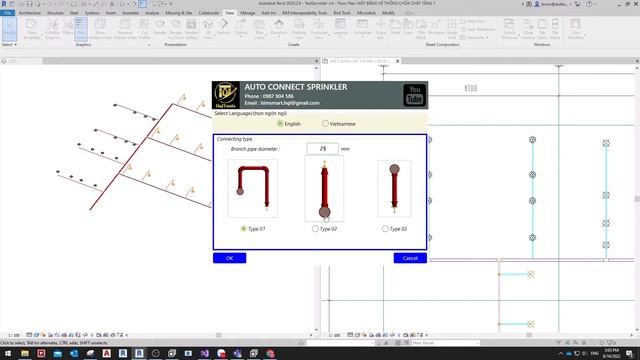Click the Save icon in quick access toolbar

(x=29, y=4)
